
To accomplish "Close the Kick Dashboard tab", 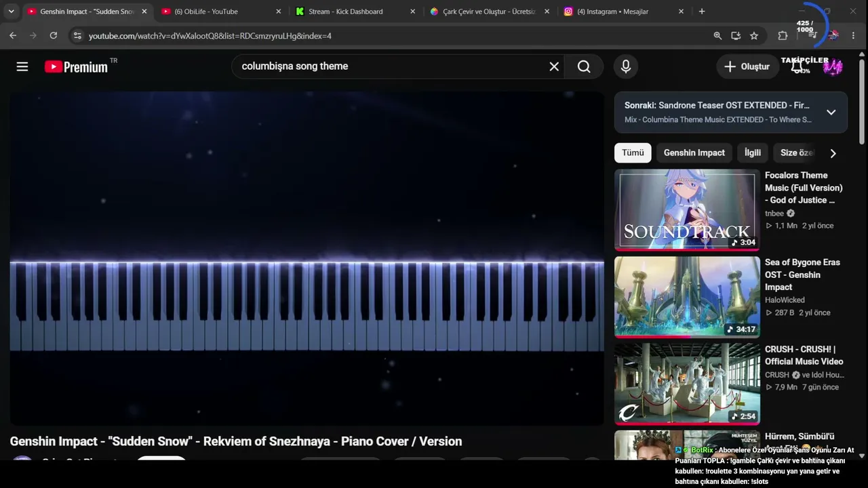I will (x=412, y=12).
